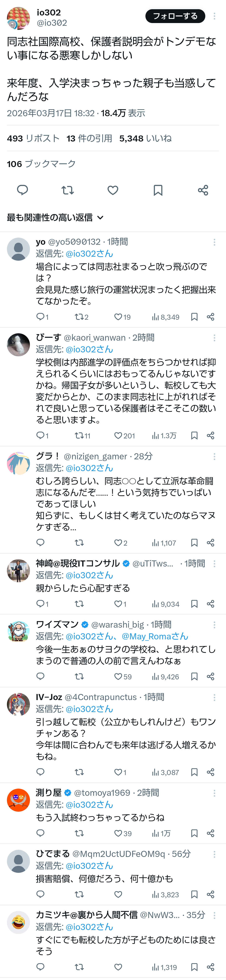Viewport: 226px width, 980px height.
Task: Reply to the main io302 post
Action: (x=22, y=190)
